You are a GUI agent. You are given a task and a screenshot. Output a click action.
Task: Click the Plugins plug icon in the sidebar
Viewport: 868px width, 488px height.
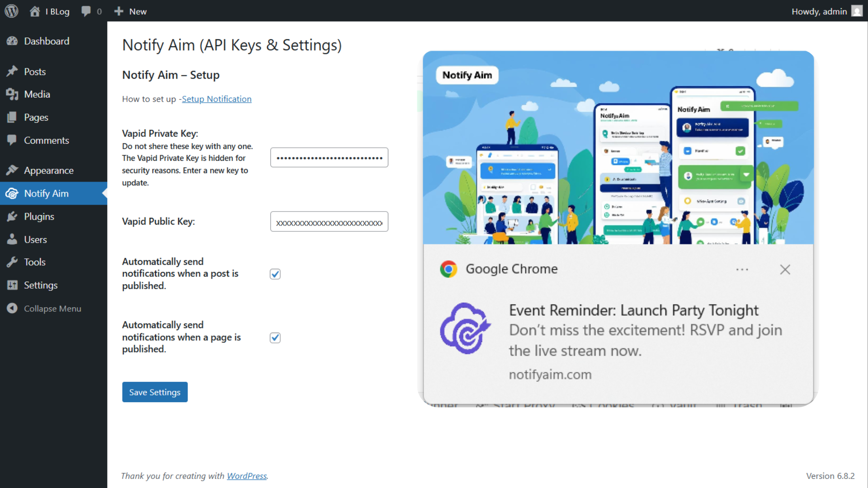[12, 216]
